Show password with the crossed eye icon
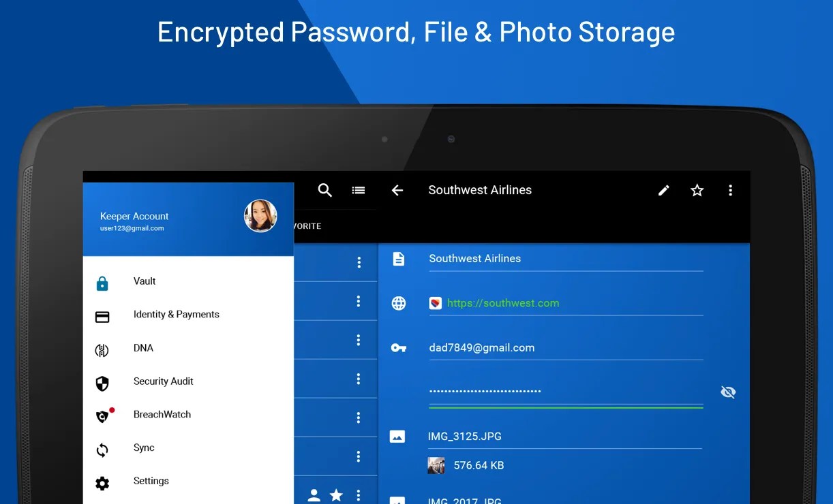The height and width of the screenshot is (504, 833). (728, 392)
